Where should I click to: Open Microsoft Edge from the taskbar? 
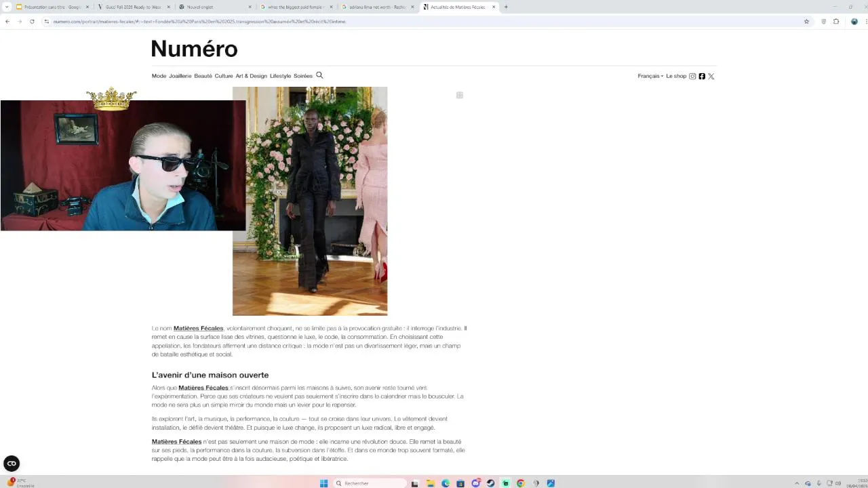(x=446, y=483)
